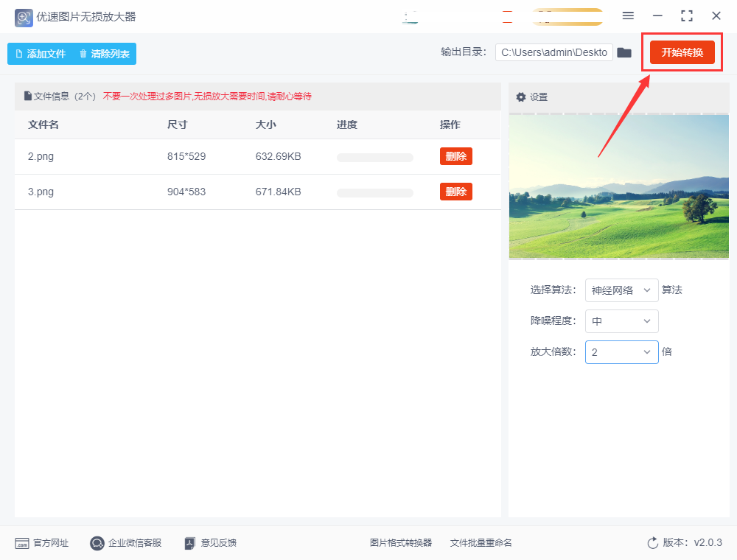The image size is (737, 560).
Task: Open the 降噪程度 noise reduction dropdown
Action: pyautogui.click(x=621, y=321)
